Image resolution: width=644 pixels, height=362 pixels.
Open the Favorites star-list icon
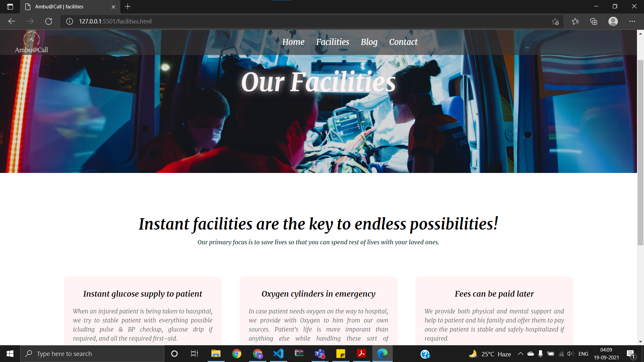[x=575, y=21]
